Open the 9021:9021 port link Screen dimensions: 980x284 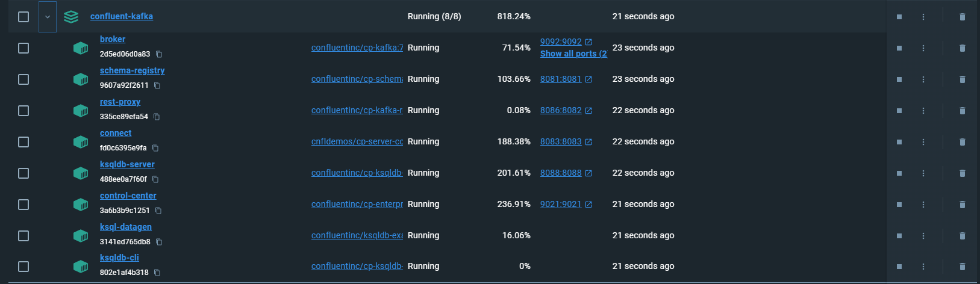(x=561, y=204)
